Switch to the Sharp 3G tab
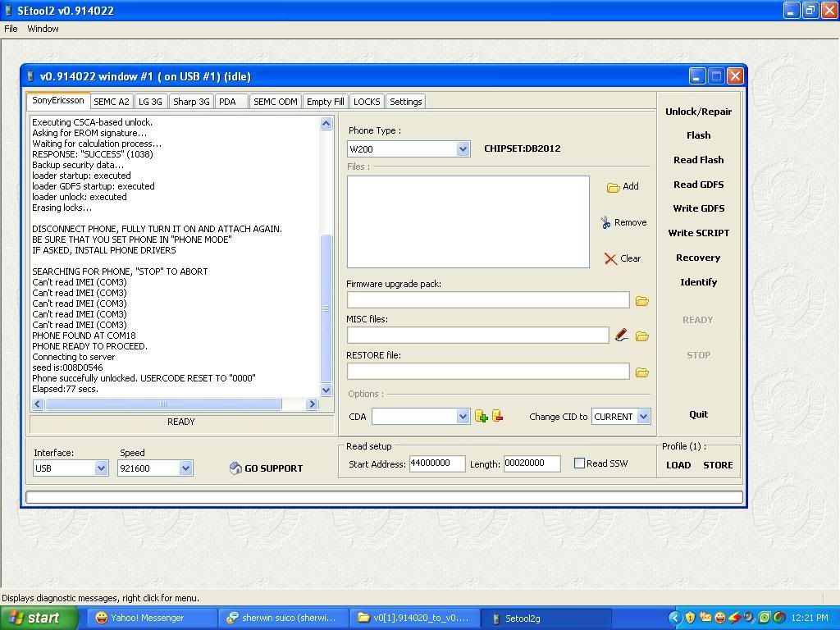 pyautogui.click(x=191, y=102)
